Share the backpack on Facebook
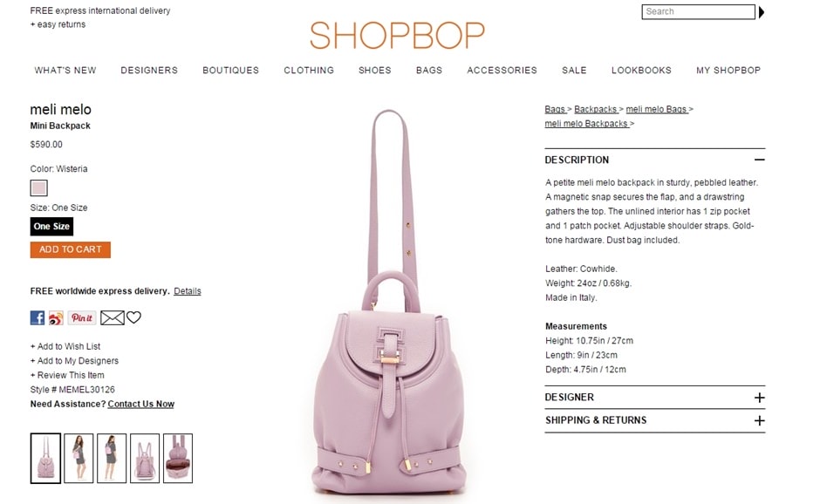Viewport: 820px width, 504px height. click(38, 317)
